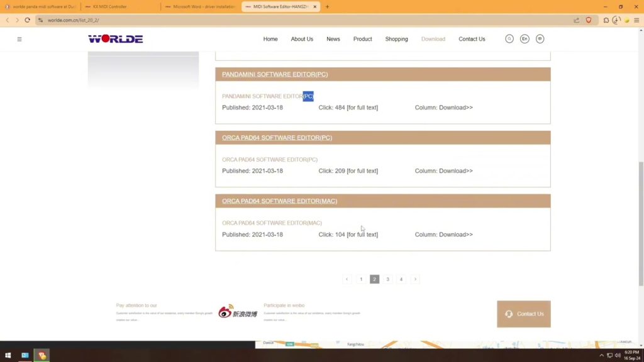Go to next page with pagination arrow
The width and height of the screenshot is (644, 362).
click(415, 279)
